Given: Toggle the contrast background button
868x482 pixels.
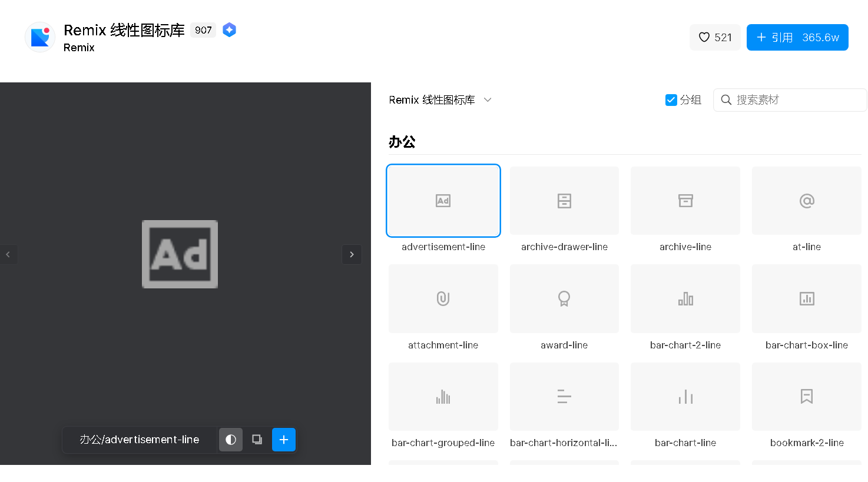Looking at the screenshot, I should pos(231,440).
